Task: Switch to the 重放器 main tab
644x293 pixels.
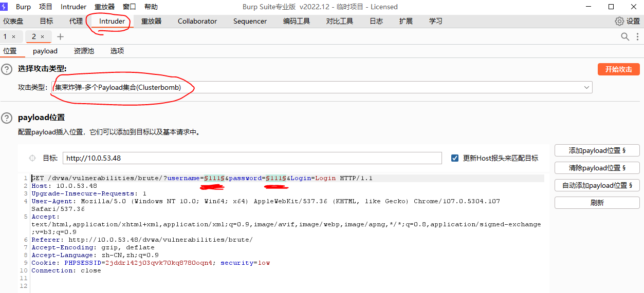Action: [x=151, y=21]
